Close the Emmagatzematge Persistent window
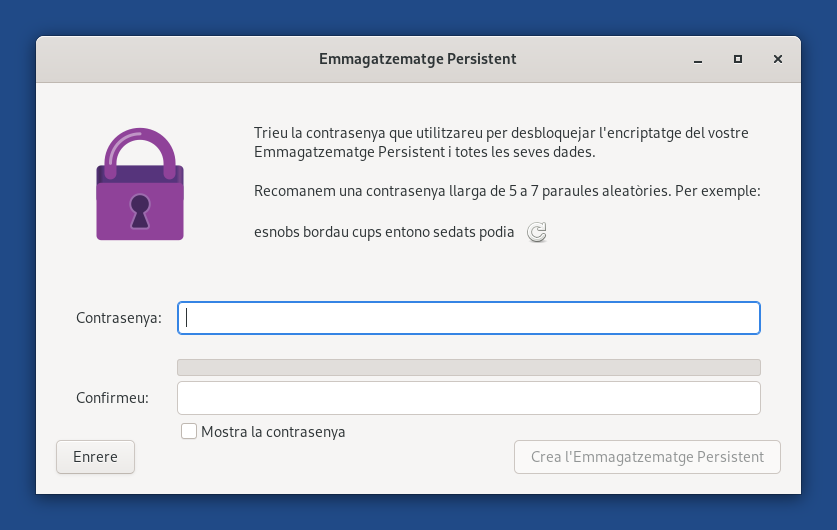Viewport: 837px width, 530px height. (x=778, y=59)
